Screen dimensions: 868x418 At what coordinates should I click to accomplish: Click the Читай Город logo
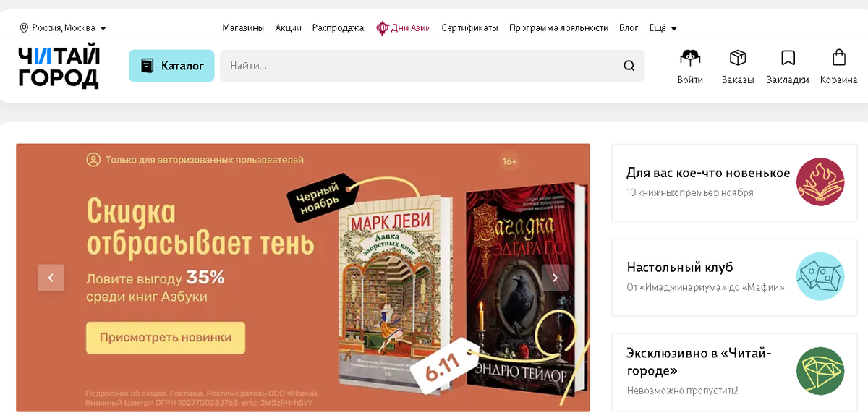59,67
